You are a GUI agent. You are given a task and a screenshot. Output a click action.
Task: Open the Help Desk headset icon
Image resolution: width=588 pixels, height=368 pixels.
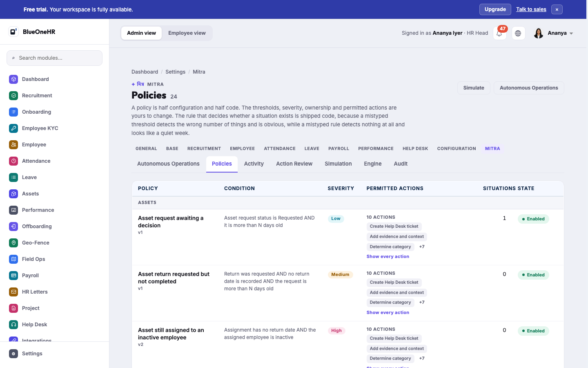click(x=13, y=325)
